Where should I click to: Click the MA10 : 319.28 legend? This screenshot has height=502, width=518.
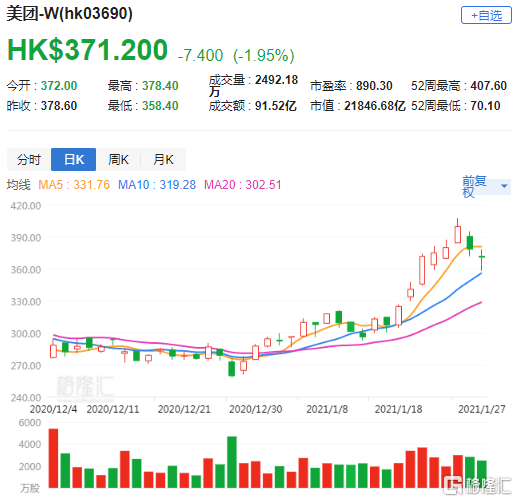coord(157,185)
